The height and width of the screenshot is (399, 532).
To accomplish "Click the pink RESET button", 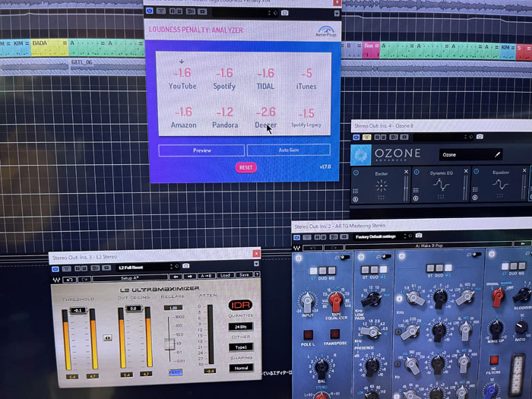I will coord(246,167).
